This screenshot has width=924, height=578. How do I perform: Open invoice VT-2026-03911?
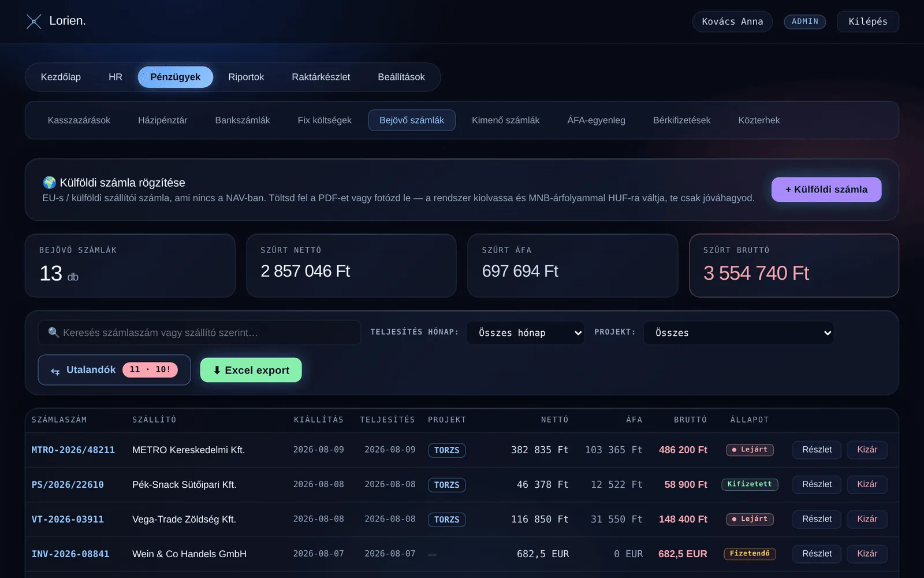point(68,519)
